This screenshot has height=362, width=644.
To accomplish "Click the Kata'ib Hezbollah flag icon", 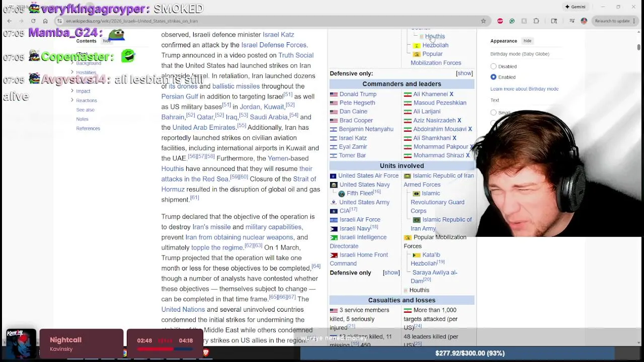I will coord(416,255).
